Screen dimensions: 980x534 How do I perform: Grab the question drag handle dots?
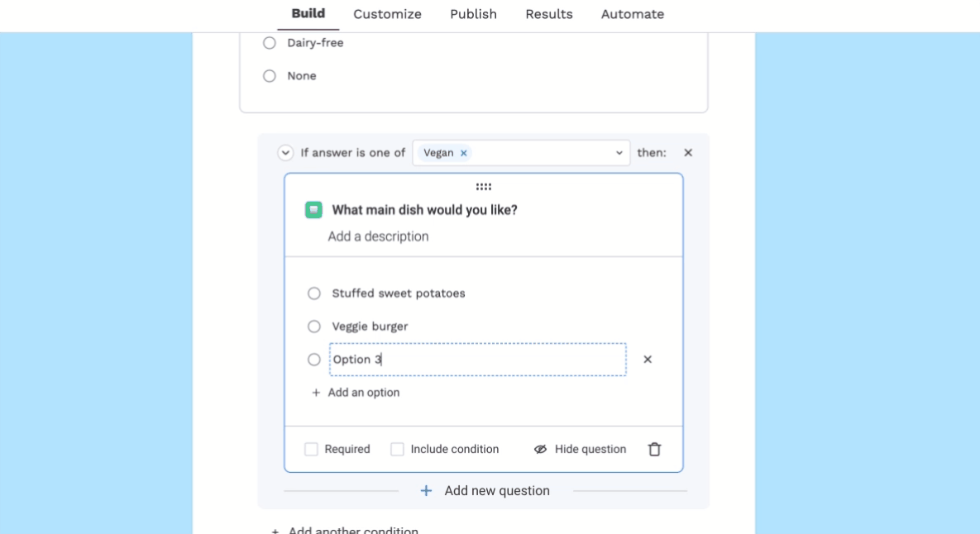[x=484, y=187]
